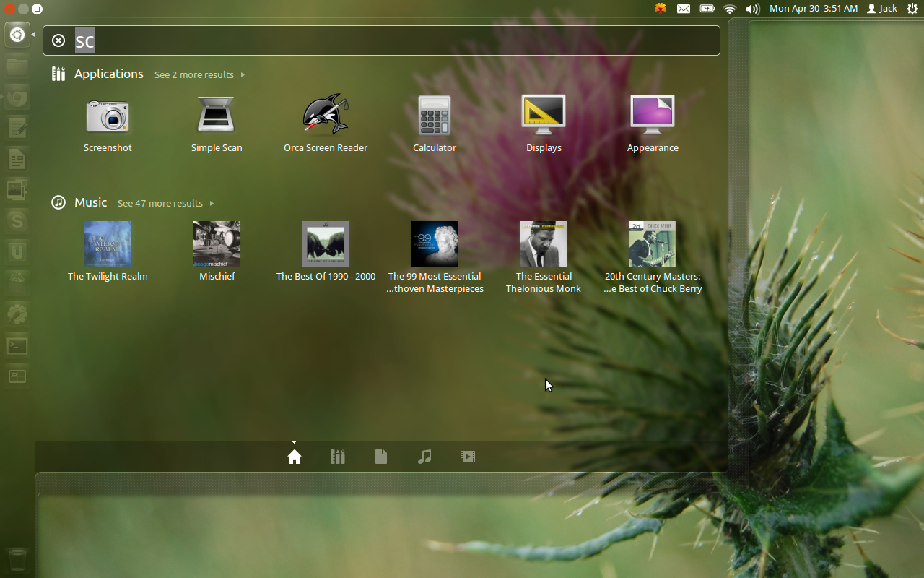Launch Skype from the launcher
The image size is (924, 578).
point(17,221)
